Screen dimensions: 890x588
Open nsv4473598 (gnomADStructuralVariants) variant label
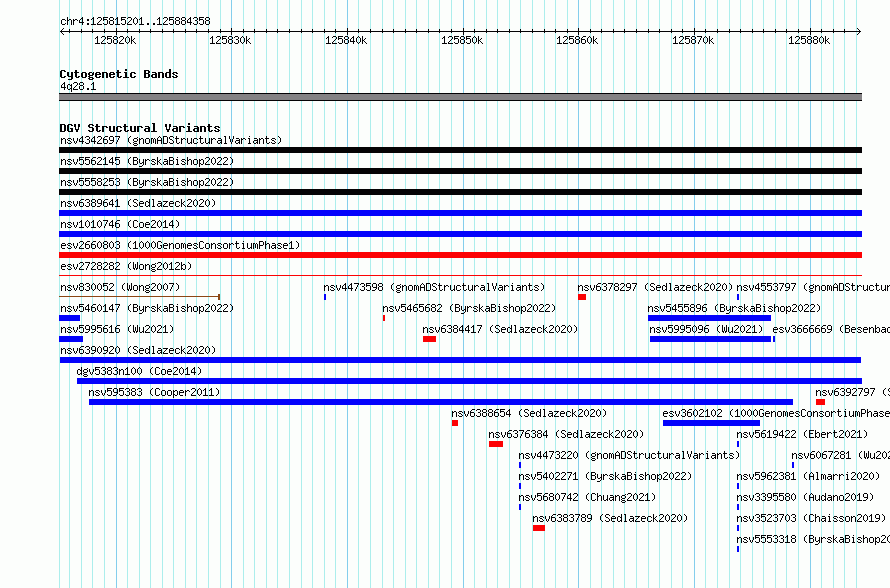(434, 287)
